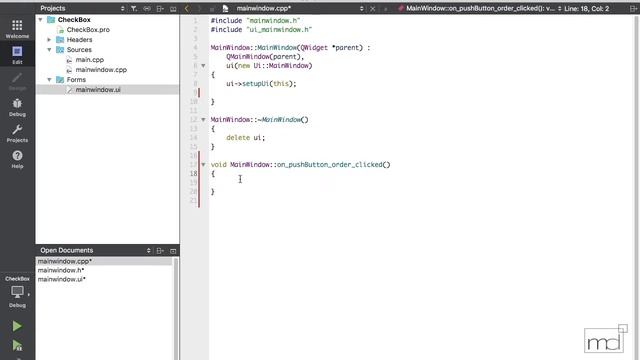640x360 pixels.
Task: Go back in navigation history
Action: click(187, 8)
